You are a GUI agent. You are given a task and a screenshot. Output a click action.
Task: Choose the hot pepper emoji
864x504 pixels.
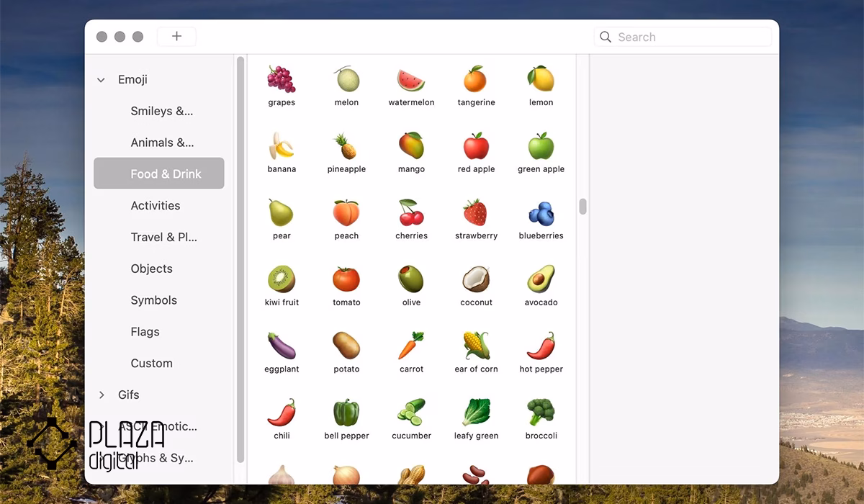click(541, 346)
